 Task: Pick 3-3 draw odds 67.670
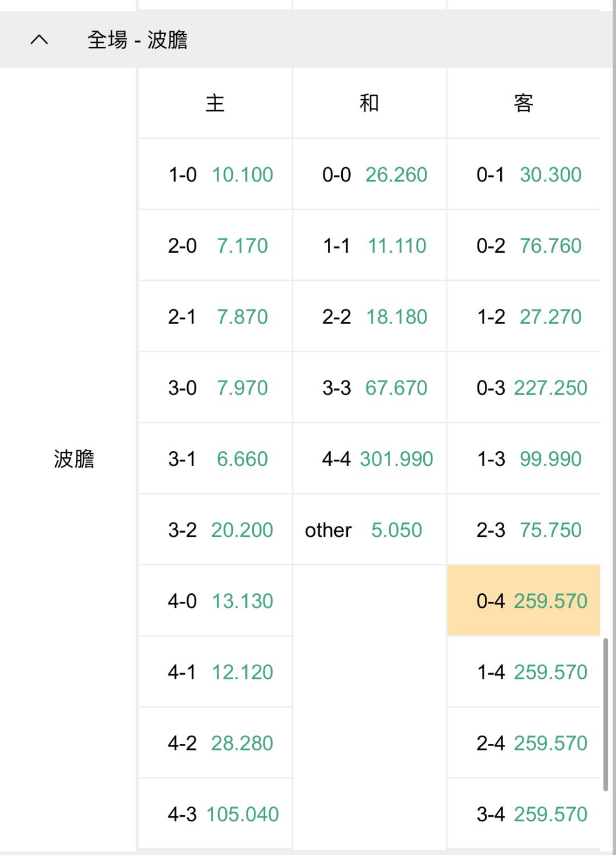[x=370, y=387]
